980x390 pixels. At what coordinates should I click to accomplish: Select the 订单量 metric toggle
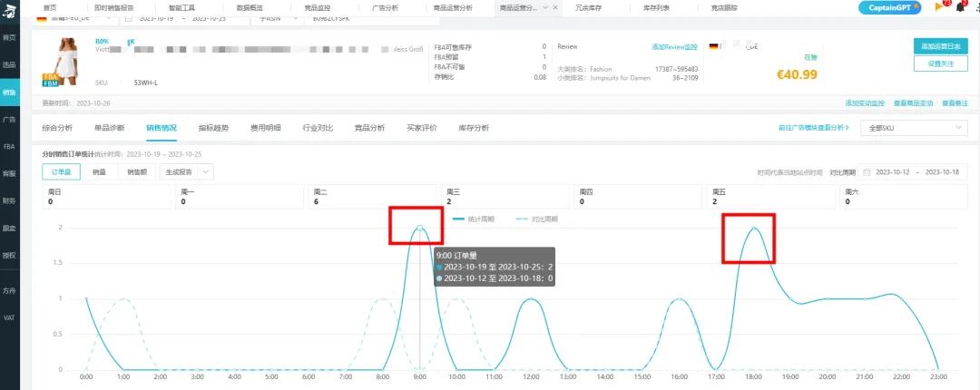click(62, 172)
